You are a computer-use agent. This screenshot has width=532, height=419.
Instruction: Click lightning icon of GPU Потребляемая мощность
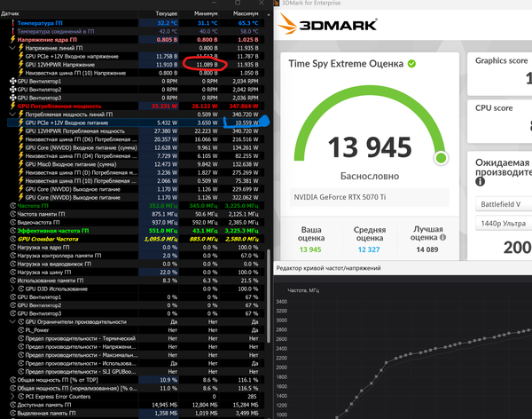point(13,106)
